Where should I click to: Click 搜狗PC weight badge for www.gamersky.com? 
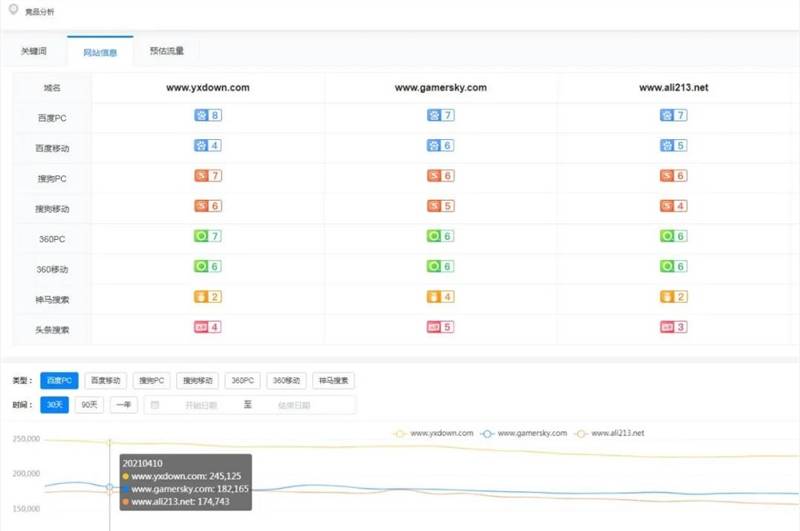point(441,175)
